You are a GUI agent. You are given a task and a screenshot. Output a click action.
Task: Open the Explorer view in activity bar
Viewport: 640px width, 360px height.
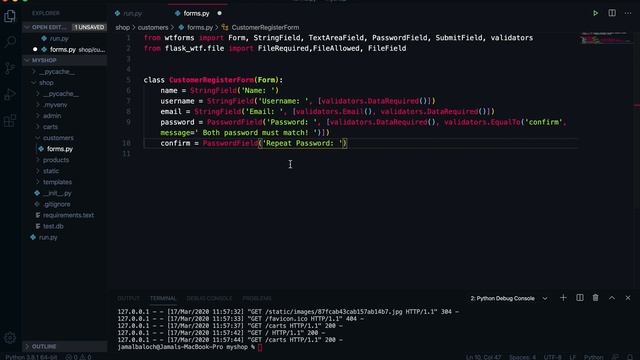pos(10,16)
